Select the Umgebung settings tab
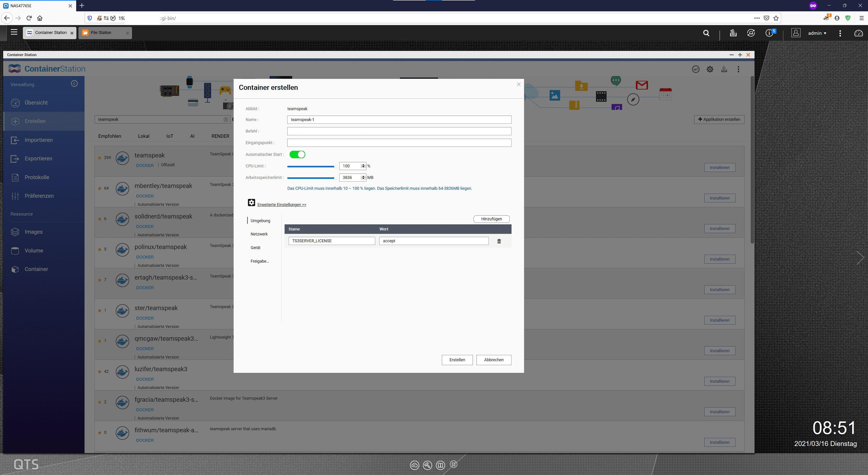Viewport: 868px width, 475px height. pos(260,220)
